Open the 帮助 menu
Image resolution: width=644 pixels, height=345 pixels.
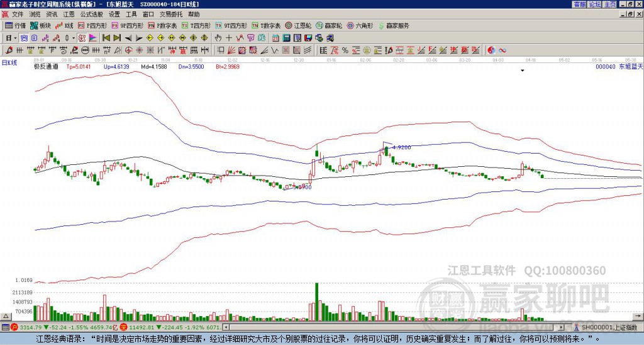click(194, 14)
